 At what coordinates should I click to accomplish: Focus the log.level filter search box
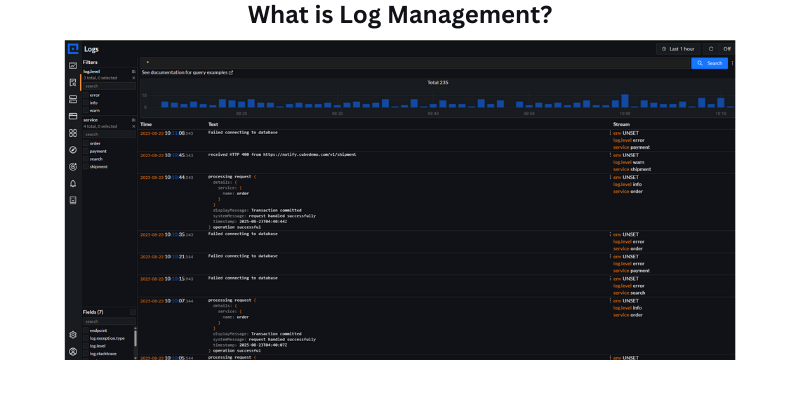[x=109, y=86]
